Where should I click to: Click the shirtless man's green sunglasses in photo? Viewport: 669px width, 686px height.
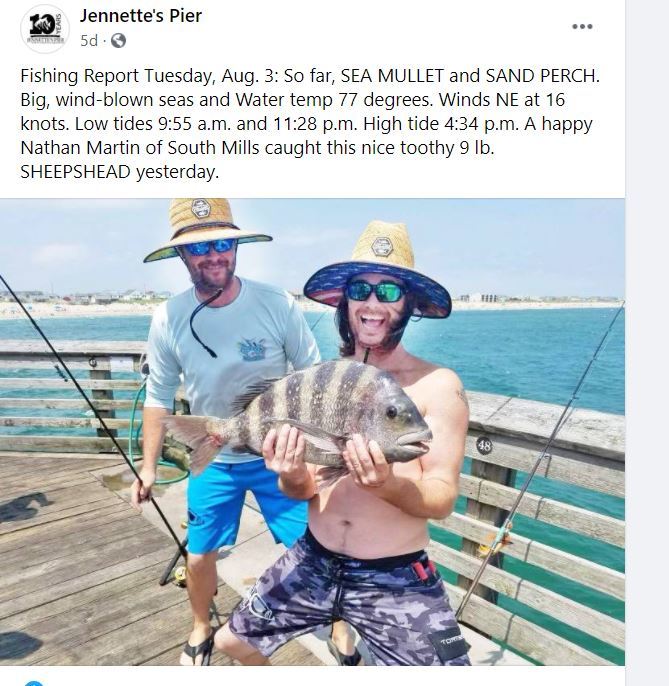375,291
